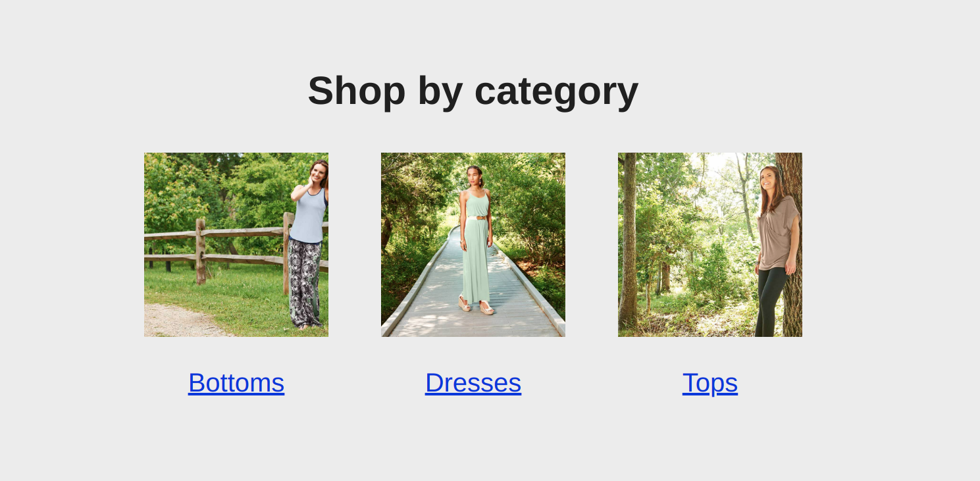Click the word "category" in the heading
The height and width of the screenshot is (481, 980).
point(556,91)
